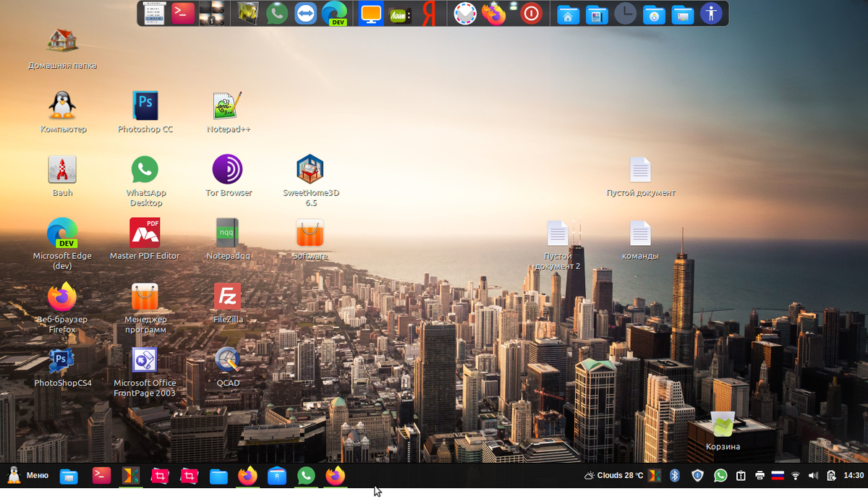
Task: Open the Bauh rocket icon
Action: (x=62, y=169)
